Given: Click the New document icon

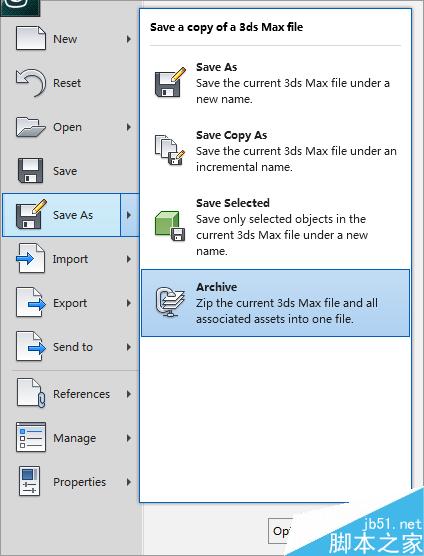Looking at the screenshot, I should [31, 38].
